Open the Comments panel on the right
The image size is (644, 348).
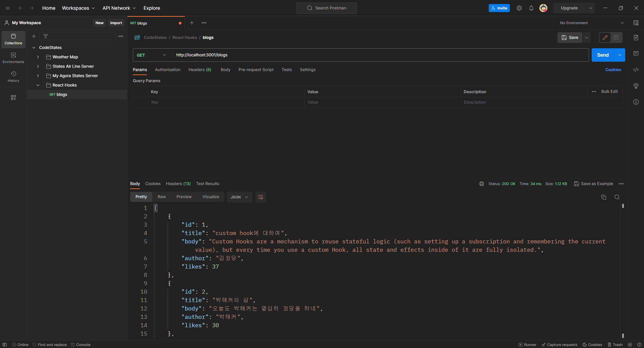pyautogui.click(x=636, y=54)
